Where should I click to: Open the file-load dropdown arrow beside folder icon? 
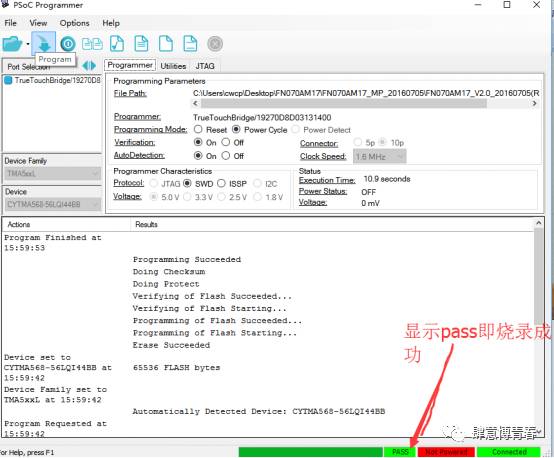[x=28, y=44]
